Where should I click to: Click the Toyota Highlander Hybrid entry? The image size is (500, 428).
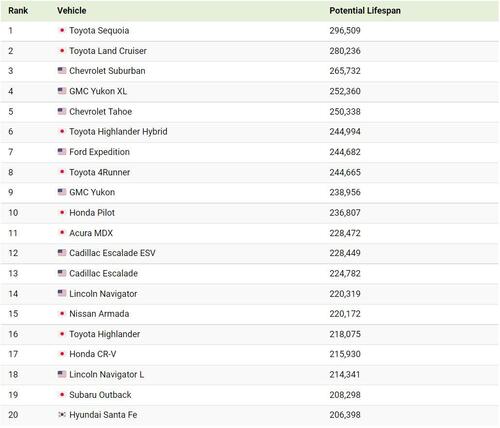[118, 132]
